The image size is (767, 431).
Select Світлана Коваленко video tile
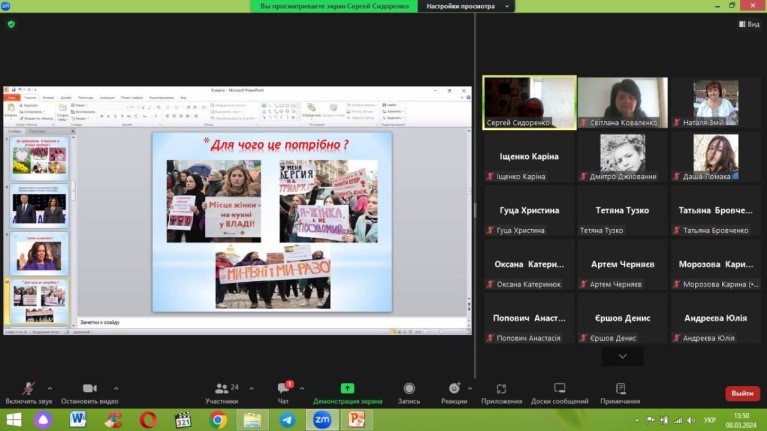pos(622,102)
